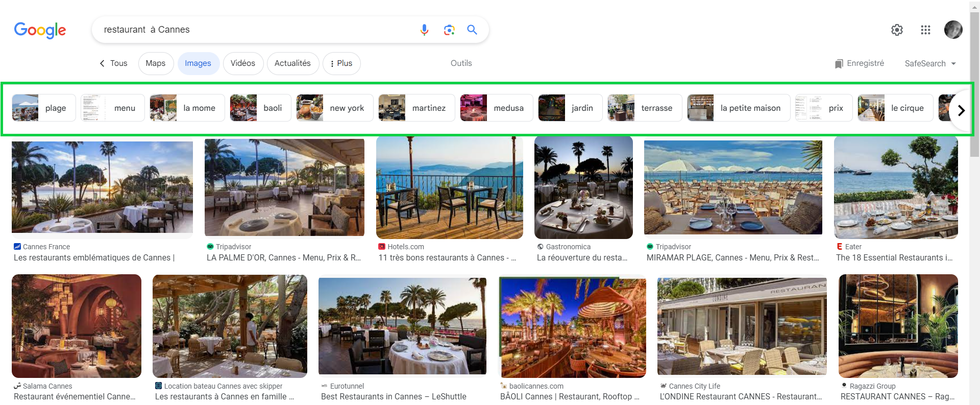
Task: Open Google Lens image search
Action: (x=449, y=30)
